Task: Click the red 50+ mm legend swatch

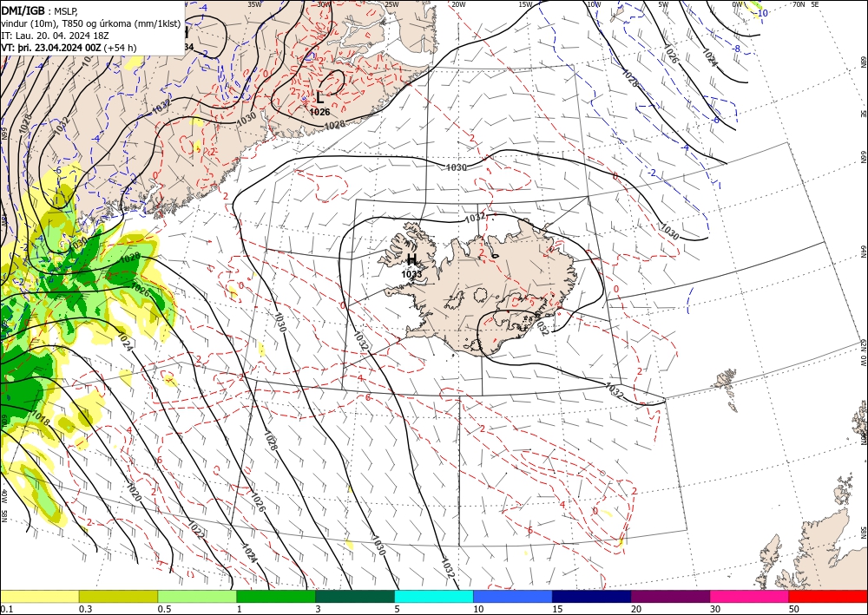Action: pyautogui.click(x=828, y=596)
